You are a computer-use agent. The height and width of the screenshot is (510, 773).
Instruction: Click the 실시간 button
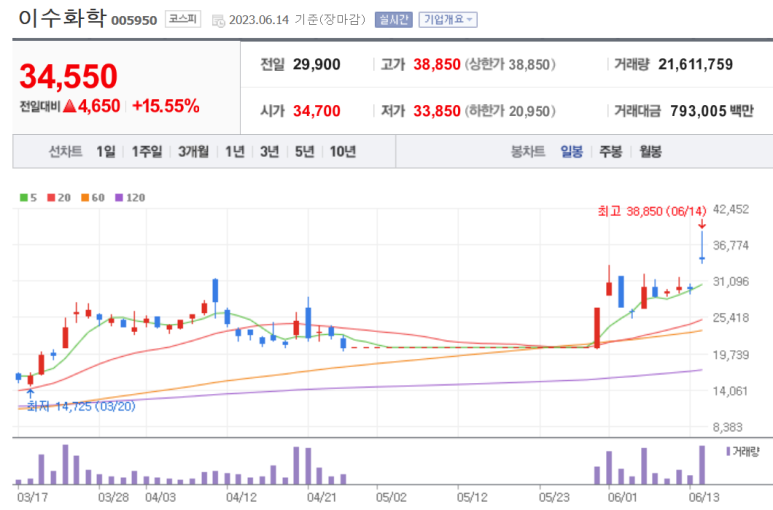[x=393, y=20]
